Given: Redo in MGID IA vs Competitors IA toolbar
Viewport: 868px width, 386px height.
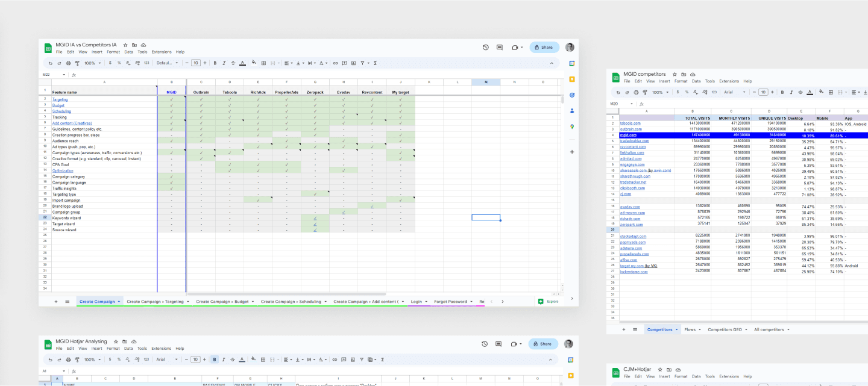Looking at the screenshot, I should click(59, 63).
